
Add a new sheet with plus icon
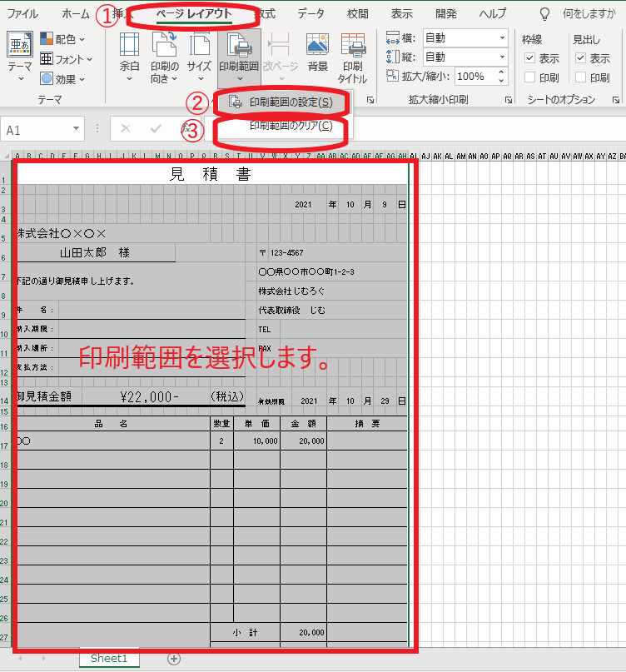click(x=173, y=659)
